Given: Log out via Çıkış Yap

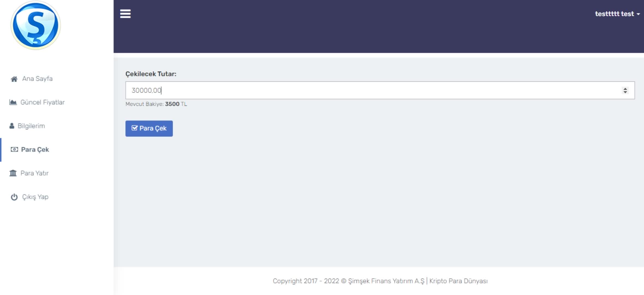Looking at the screenshot, I should pos(35,197).
